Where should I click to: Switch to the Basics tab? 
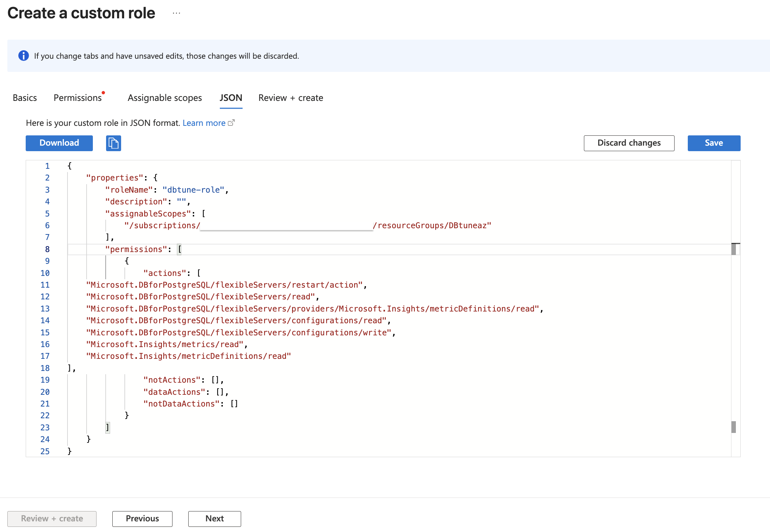(x=24, y=98)
